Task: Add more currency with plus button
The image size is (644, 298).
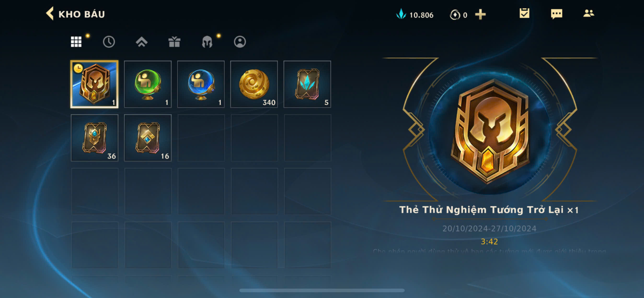Action: point(480,15)
